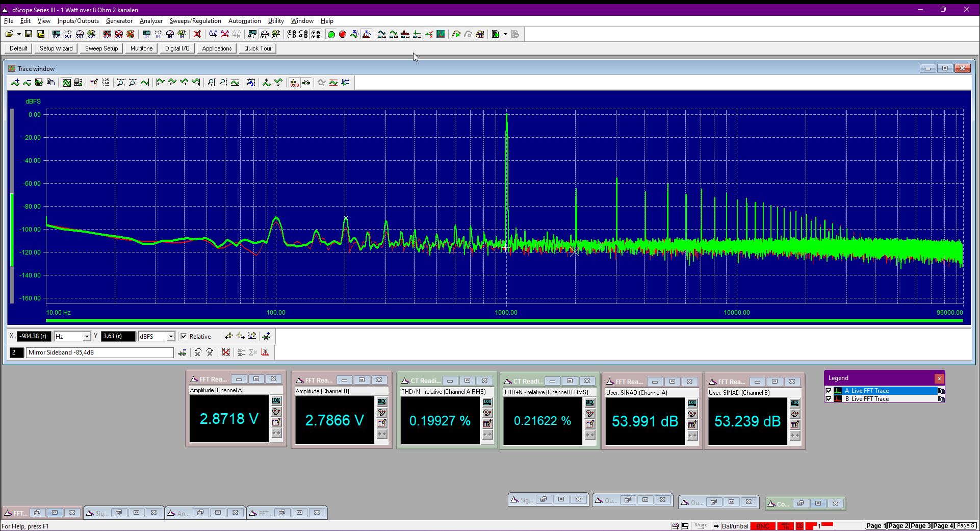Click the Sweep Setup button
The image size is (980, 531).
point(101,48)
